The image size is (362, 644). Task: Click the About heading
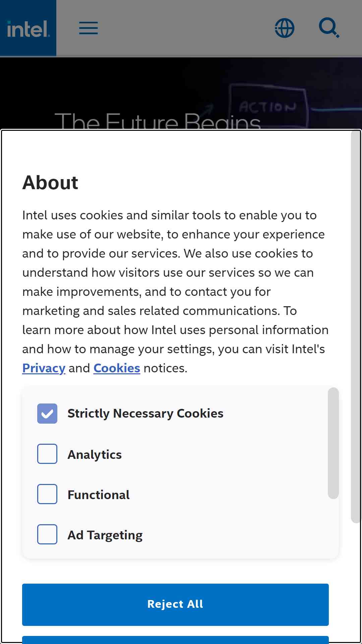(50, 182)
